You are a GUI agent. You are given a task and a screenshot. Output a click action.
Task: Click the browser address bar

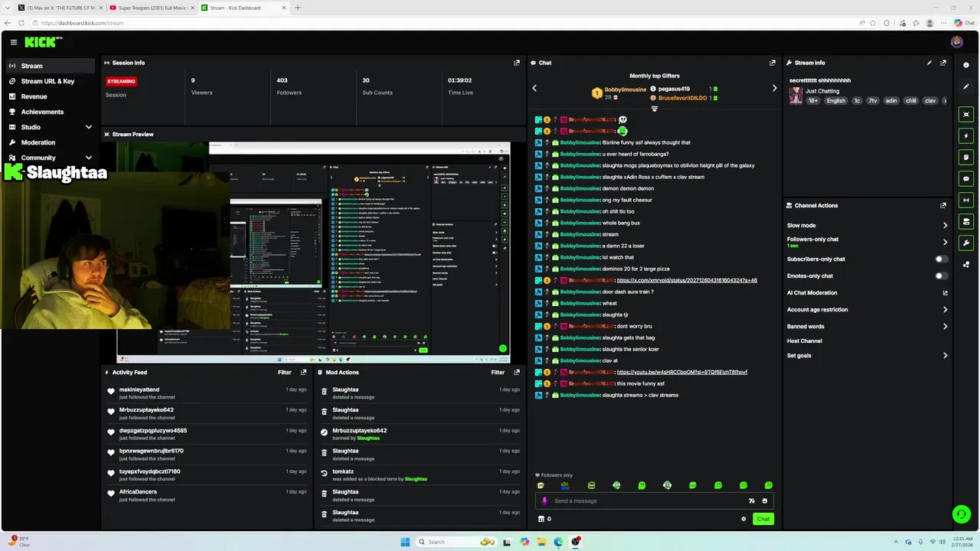tap(444, 23)
